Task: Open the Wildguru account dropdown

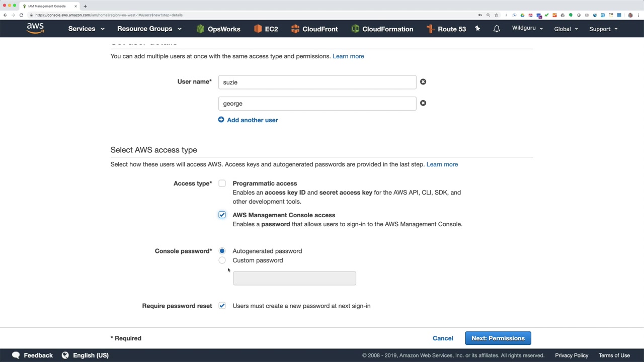Action: coord(527,28)
